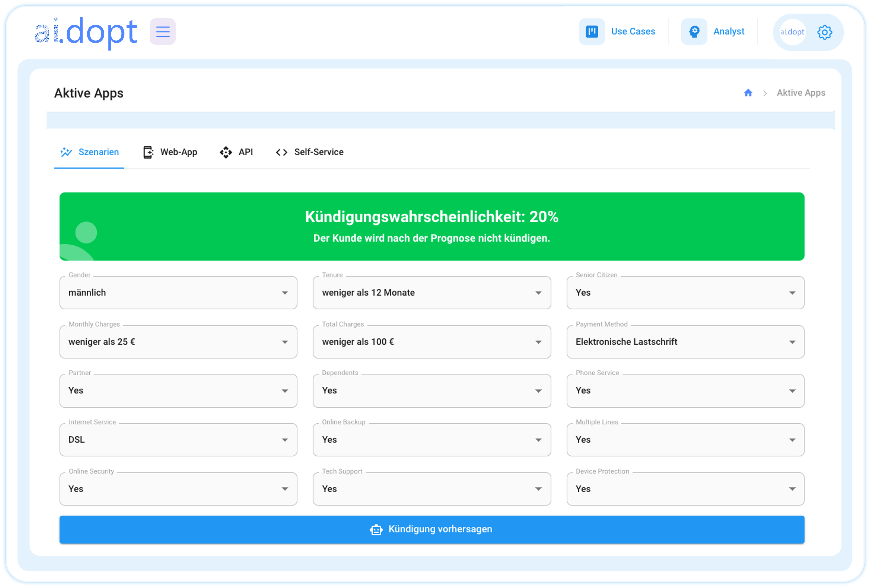
Task: Click the Aktive Apps page title
Action: point(89,93)
